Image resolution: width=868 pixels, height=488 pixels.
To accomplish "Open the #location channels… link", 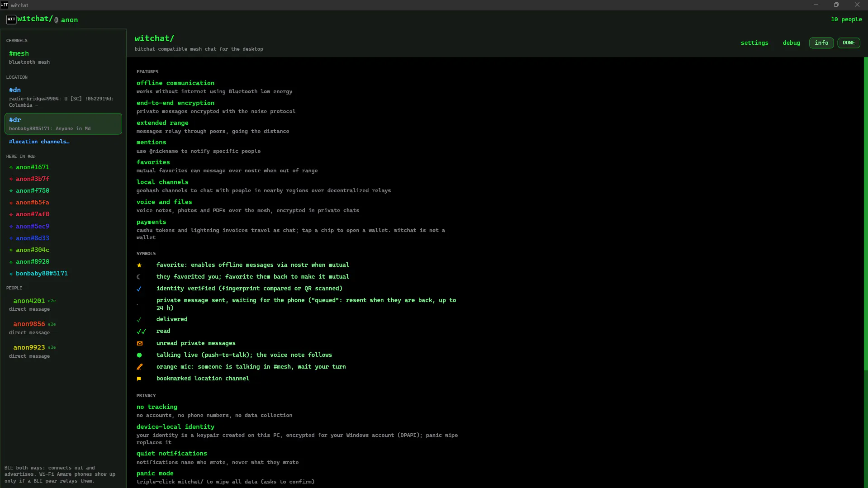I will [x=39, y=142].
